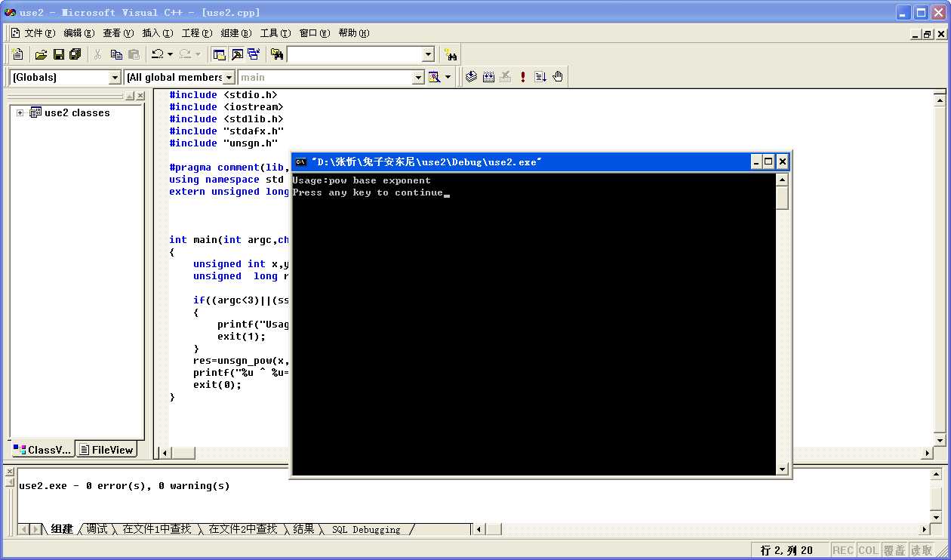Click the #include <iostream> code line
This screenshot has width=951, height=560.
tap(226, 107)
